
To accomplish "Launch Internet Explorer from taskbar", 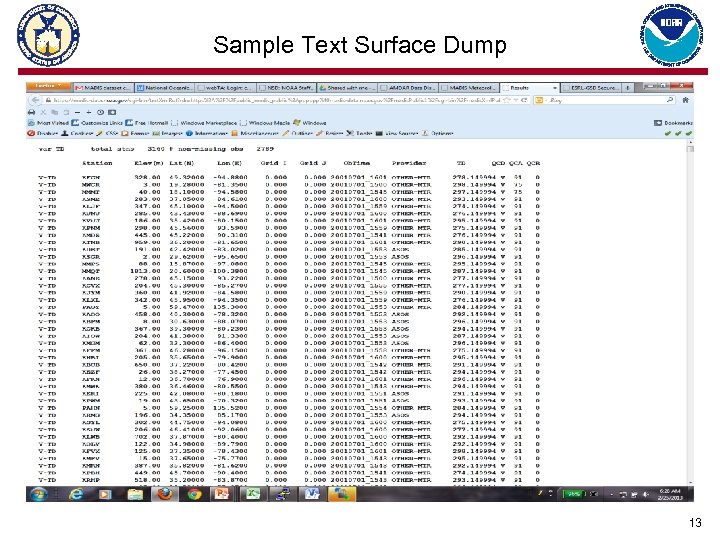I will coord(76,494).
